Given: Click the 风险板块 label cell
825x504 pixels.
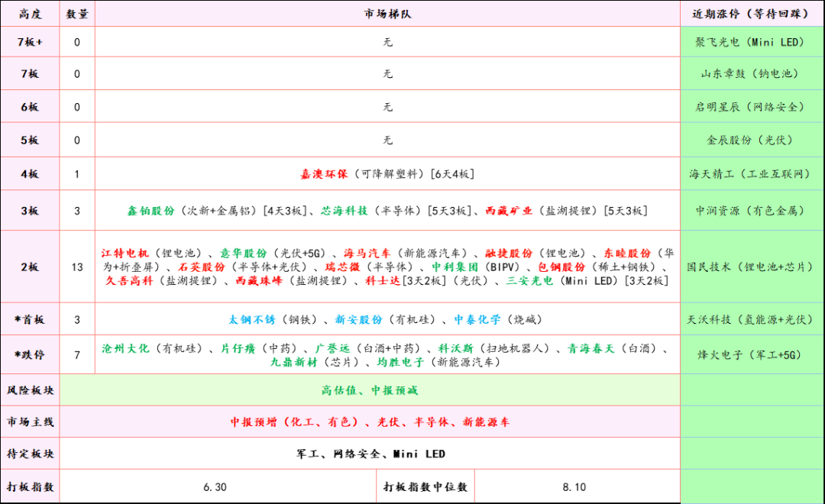Looking at the screenshot, I should click(30, 390).
